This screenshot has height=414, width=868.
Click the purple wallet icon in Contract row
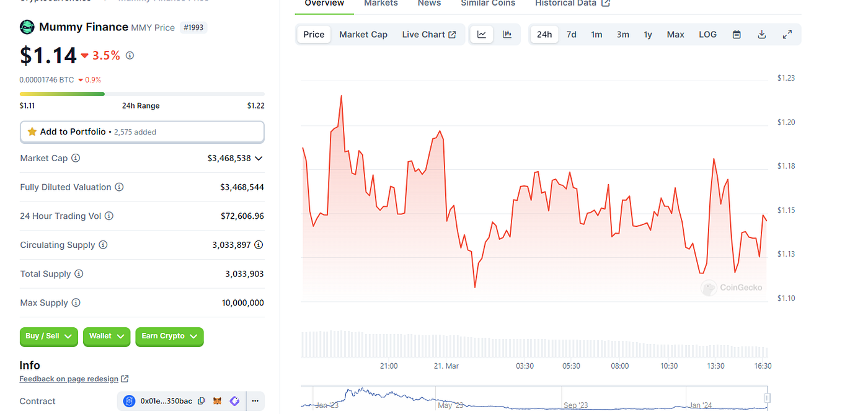pos(234,401)
